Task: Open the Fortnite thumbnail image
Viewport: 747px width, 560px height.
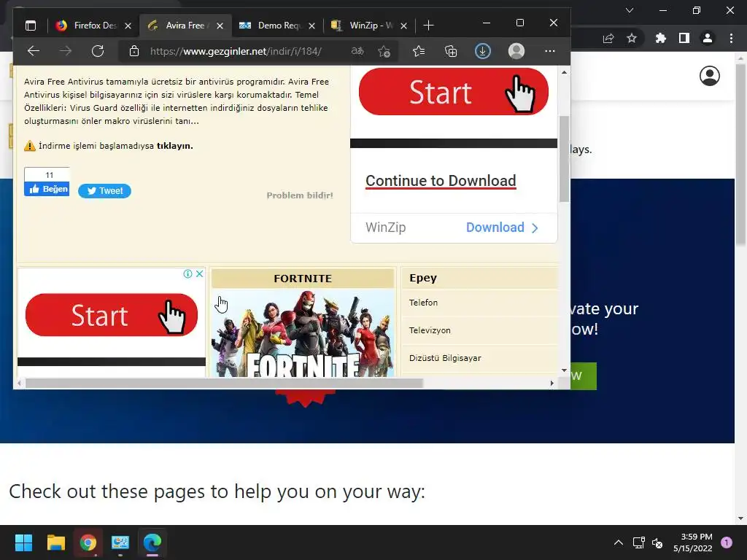Action: pyautogui.click(x=303, y=332)
